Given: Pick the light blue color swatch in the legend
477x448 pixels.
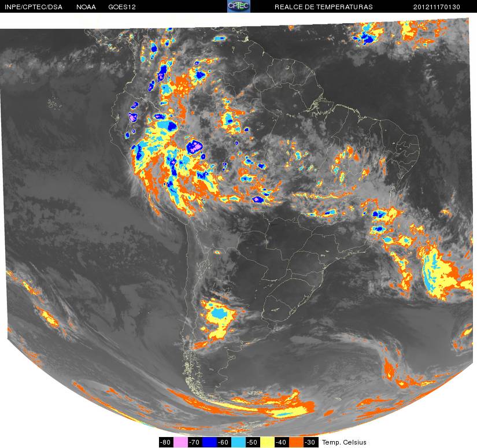Looking at the screenshot, I should (x=238, y=442).
